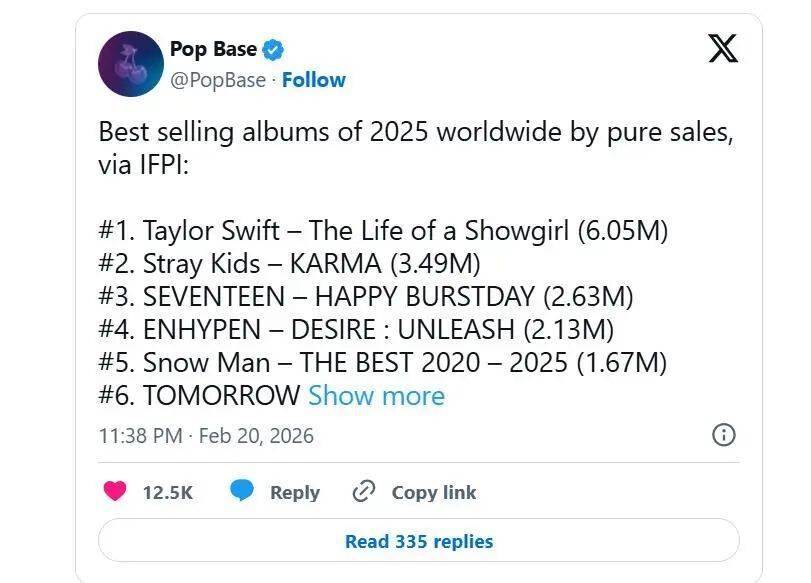The image size is (811, 583).
Task: Click the blue reply speech bubble icon
Action: point(241,492)
